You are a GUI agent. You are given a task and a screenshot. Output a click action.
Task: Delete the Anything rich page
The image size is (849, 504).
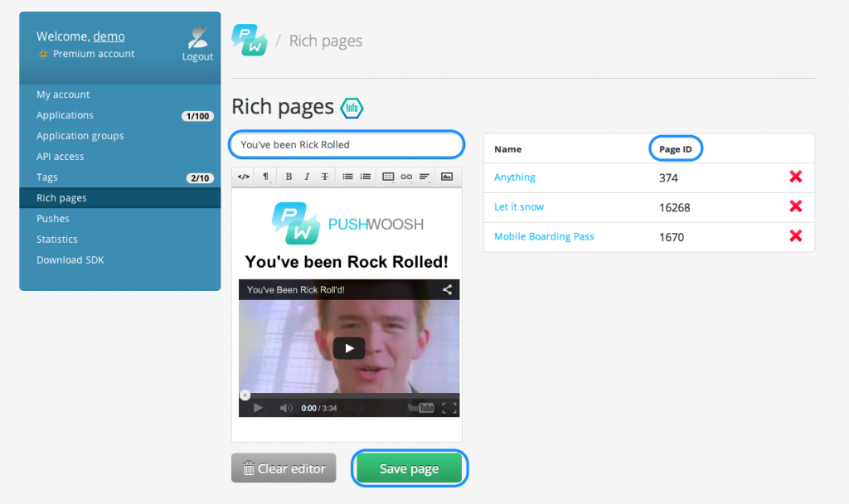click(795, 177)
